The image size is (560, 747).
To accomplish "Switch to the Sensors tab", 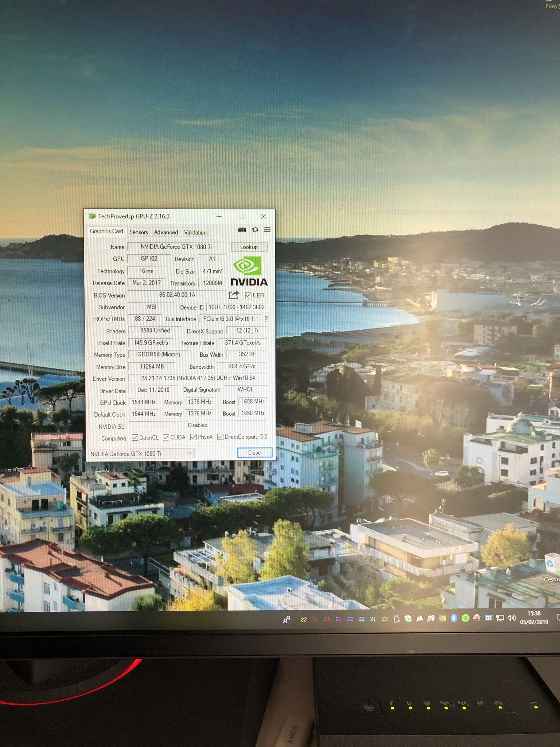I will point(139,232).
